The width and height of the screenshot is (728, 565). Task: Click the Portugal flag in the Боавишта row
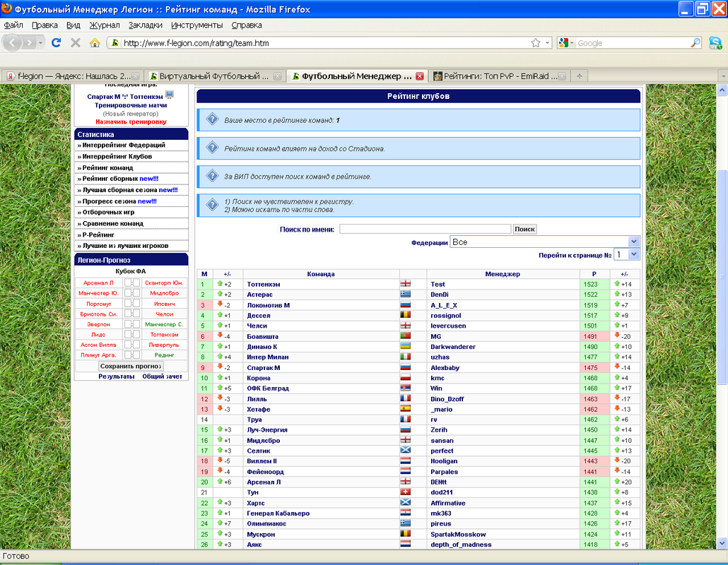click(x=405, y=335)
